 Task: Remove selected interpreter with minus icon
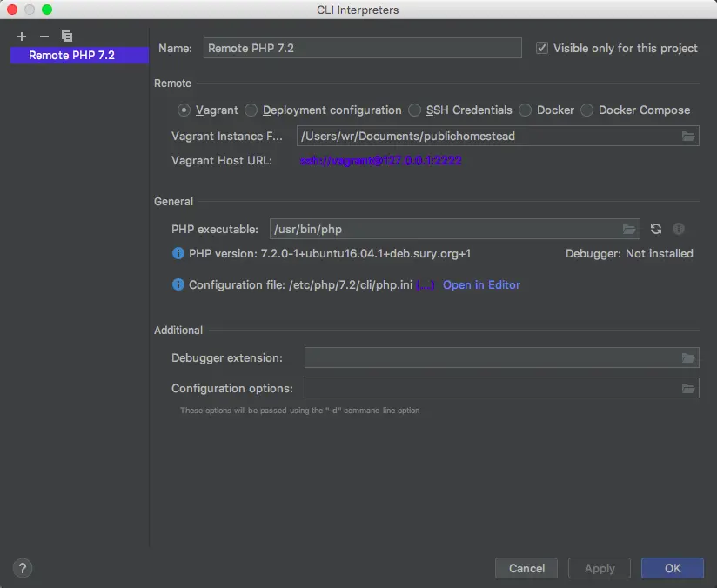pos(44,37)
